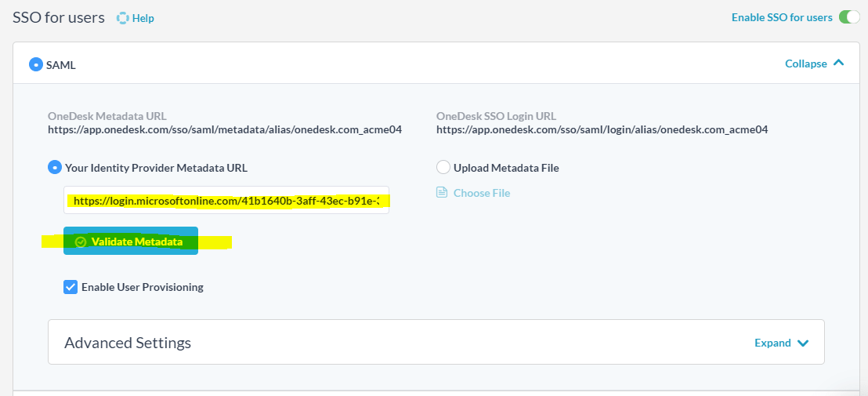Click the Expand chevron in Advanced Settings
This screenshot has height=396, width=868.
pyautogui.click(x=803, y=343)
